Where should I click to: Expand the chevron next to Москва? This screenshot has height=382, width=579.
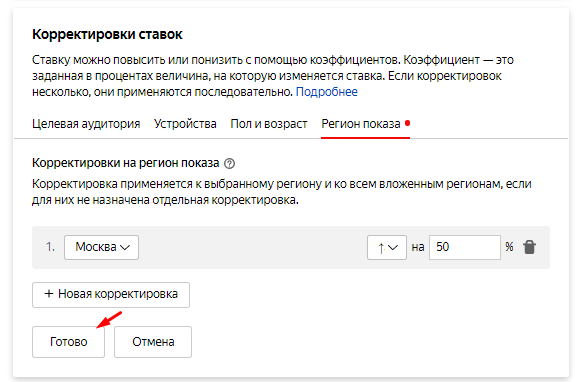(125, 247)
